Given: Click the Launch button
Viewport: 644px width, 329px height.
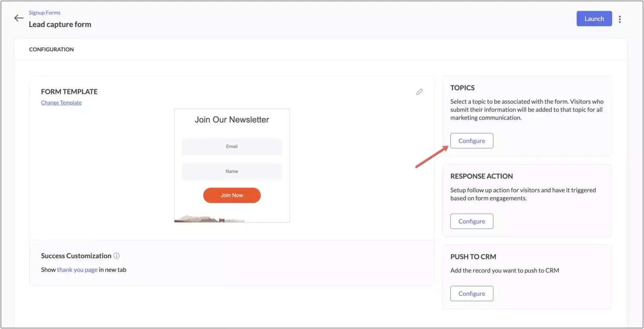Looking at the screenshot, I should (x=594, y=19).
